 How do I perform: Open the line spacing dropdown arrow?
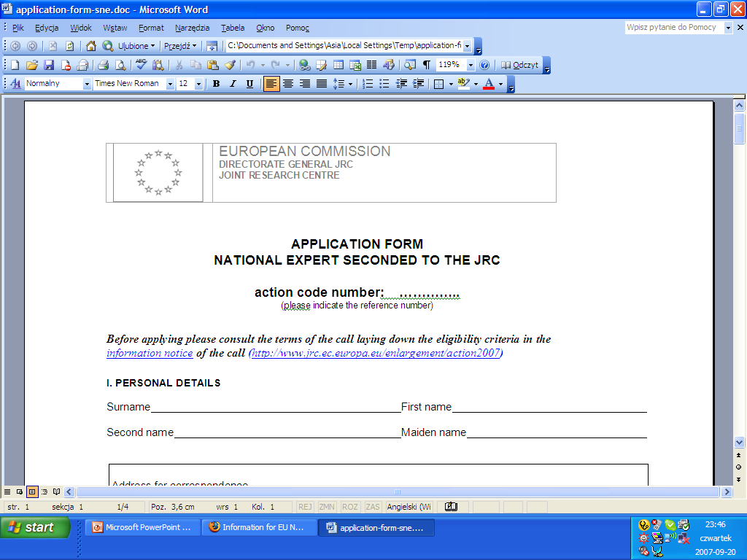[351, 84]
